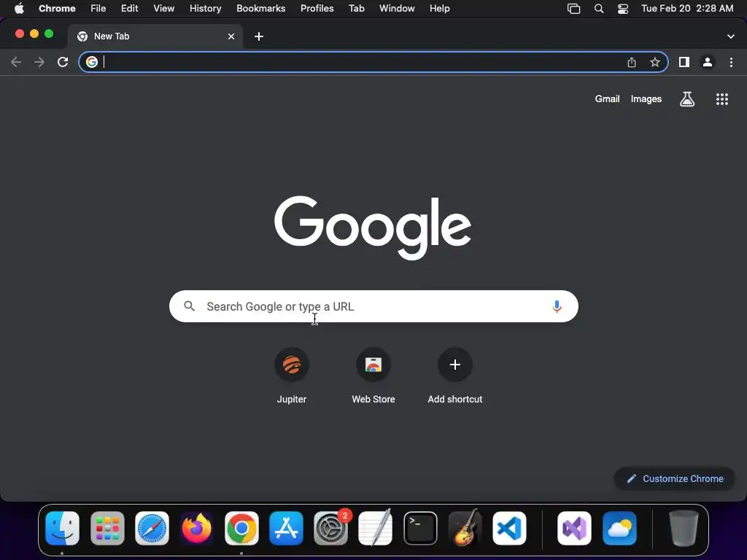The image size is (747, 560).
Task: Click the Google icon in address bar
Action: (x=92, y=62)
